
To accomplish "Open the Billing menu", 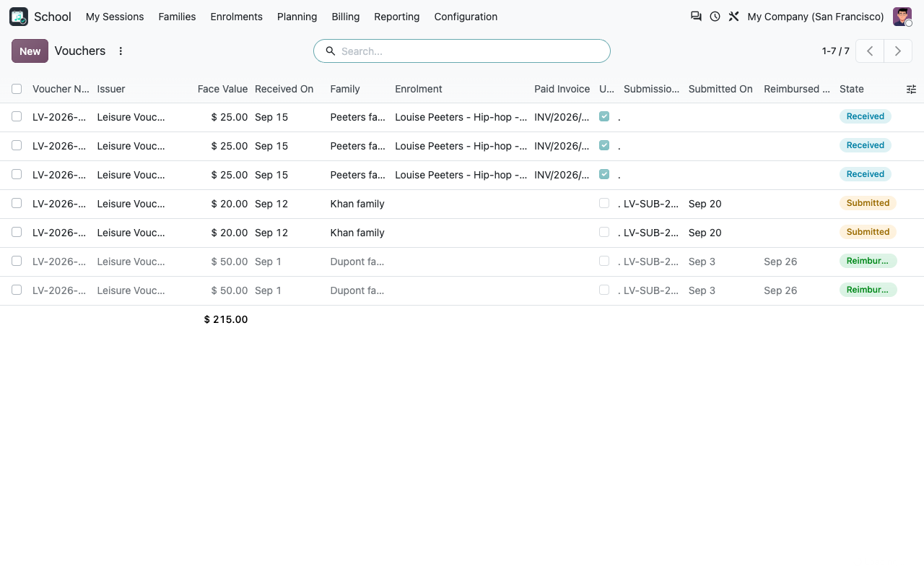I will (x=346, y=17).
